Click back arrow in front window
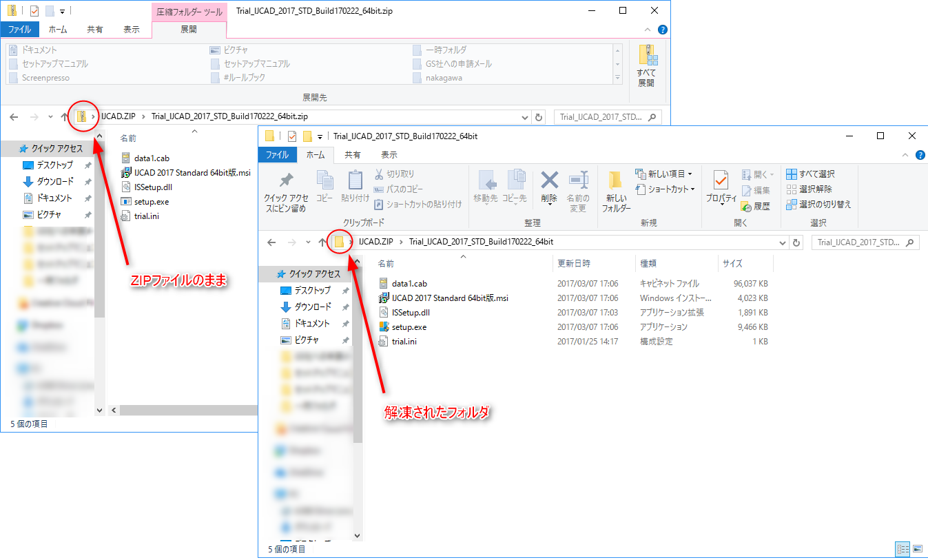Viewport: 928px width, 560px height. click(271, 242)
